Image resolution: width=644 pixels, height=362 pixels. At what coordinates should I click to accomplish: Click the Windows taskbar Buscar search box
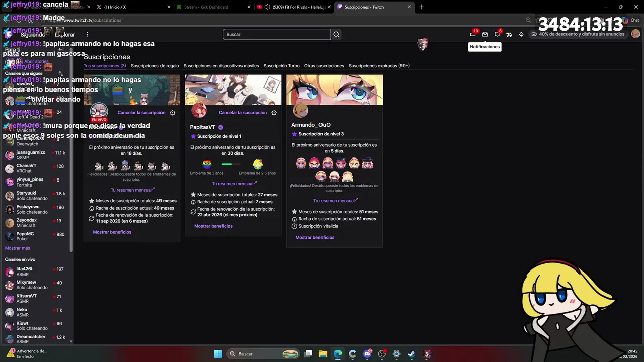(x=264, y=354)
